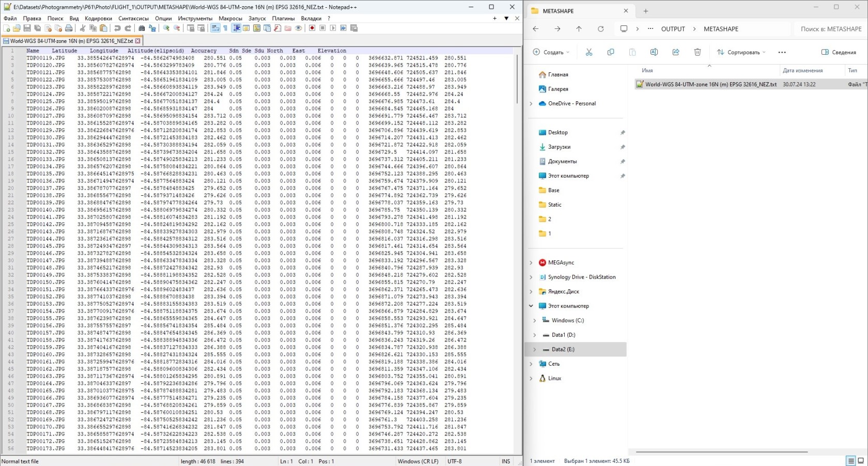Switch Explorer to details list view icon
868x466 pixels.
850,461
